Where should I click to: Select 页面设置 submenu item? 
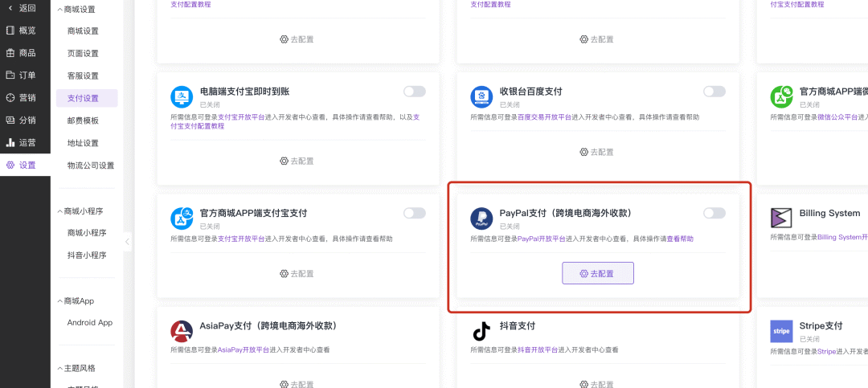83,54
